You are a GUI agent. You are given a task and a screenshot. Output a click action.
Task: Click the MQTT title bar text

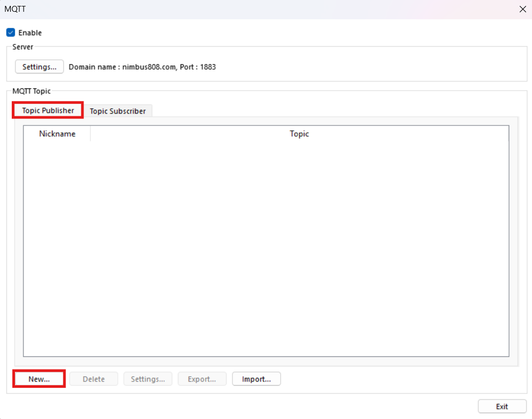tap(14, 9)
